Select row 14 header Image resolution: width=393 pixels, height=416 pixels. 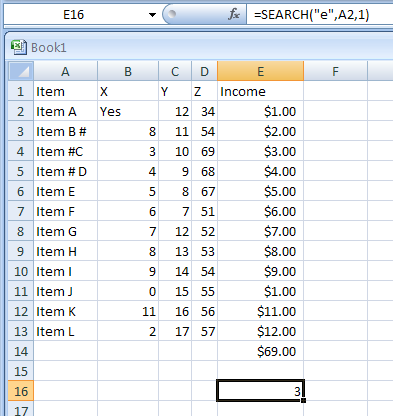coord(21,351)
